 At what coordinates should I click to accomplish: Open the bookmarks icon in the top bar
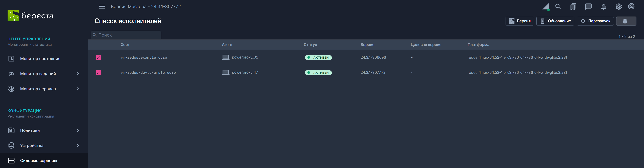573,7
